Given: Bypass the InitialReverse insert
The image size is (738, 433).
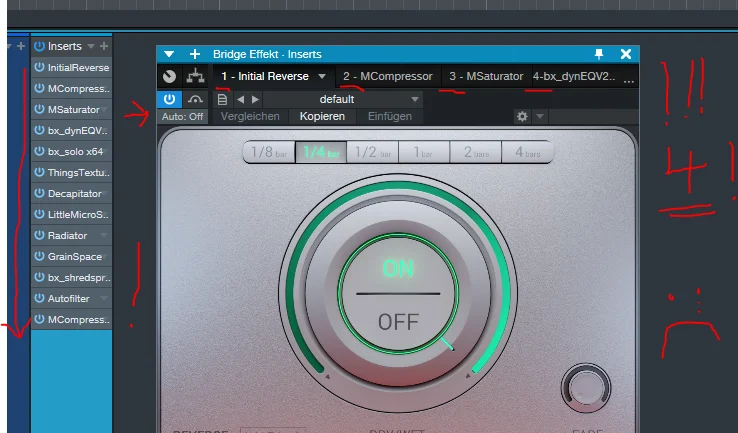Looking at the screenshot, I should pos(39,67).
